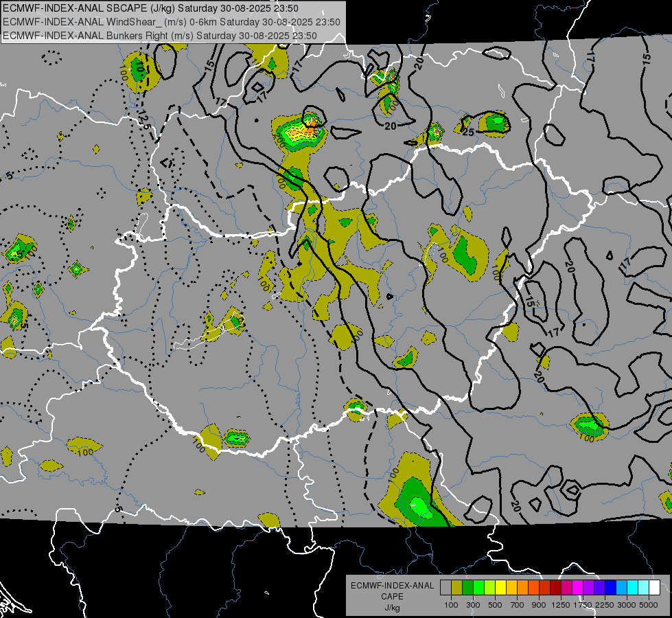Select the olive swatch in the CAPE legend
The height and width of the screenshot is (618, 672).
point(457,587)
